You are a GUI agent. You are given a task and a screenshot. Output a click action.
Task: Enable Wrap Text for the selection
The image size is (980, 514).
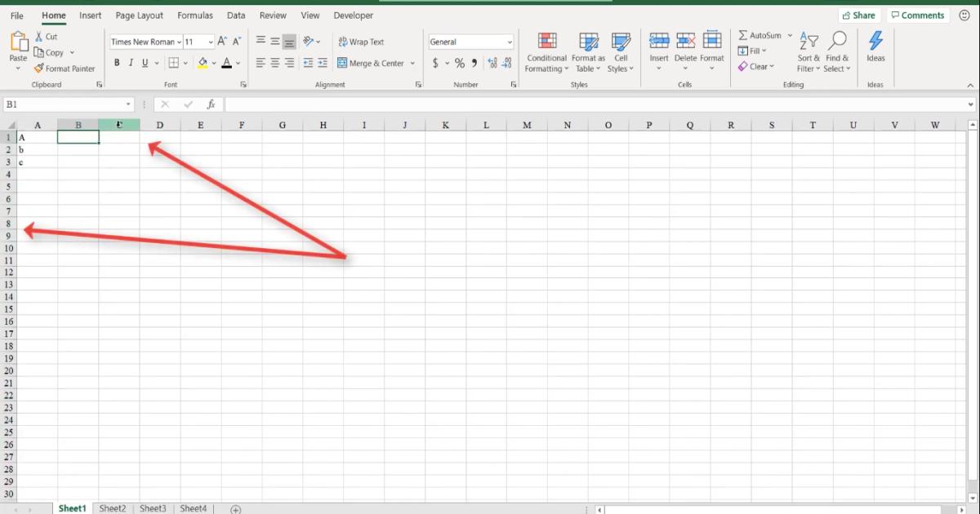click(x=362, y=42)
